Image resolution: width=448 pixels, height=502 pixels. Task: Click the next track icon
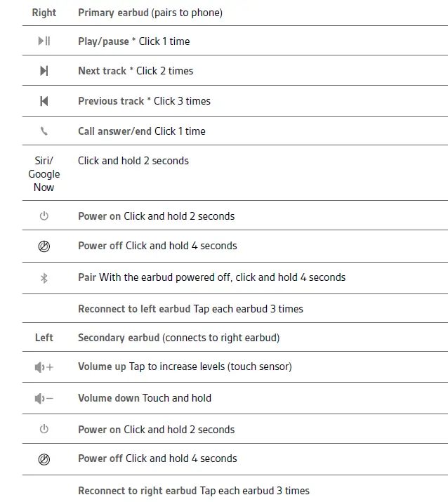[44, 71]
